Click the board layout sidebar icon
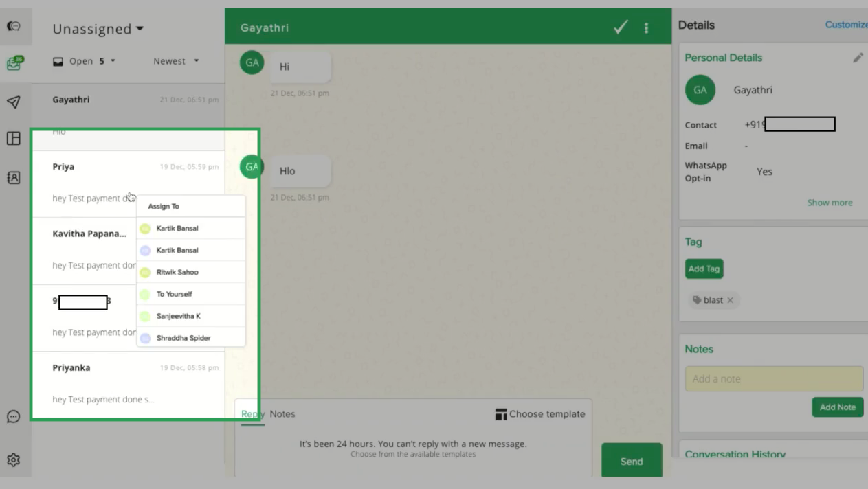868x489 pixels. [x=14, y=139]
